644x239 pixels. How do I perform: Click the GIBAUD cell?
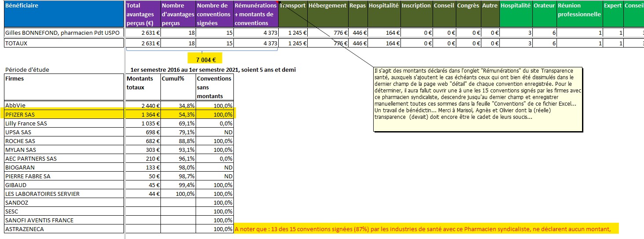coord(64,185)
